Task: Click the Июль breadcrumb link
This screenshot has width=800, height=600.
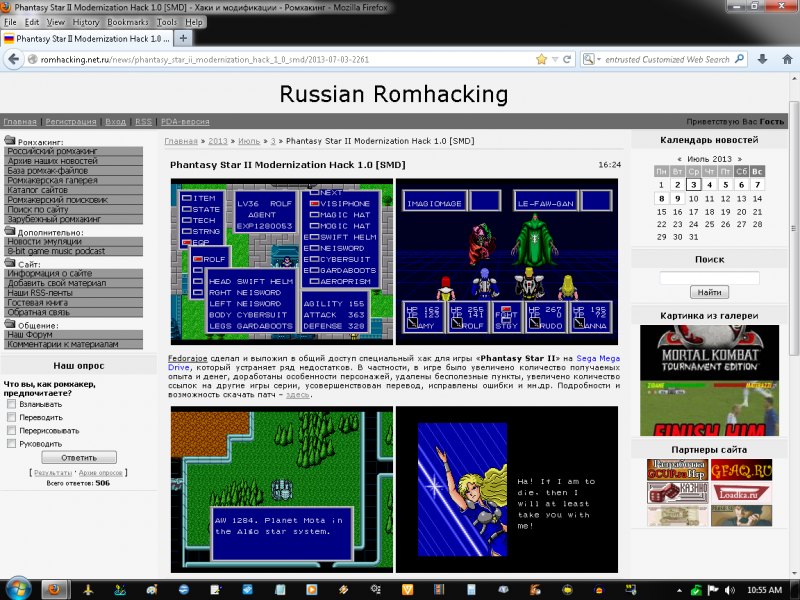Action: 249,141
